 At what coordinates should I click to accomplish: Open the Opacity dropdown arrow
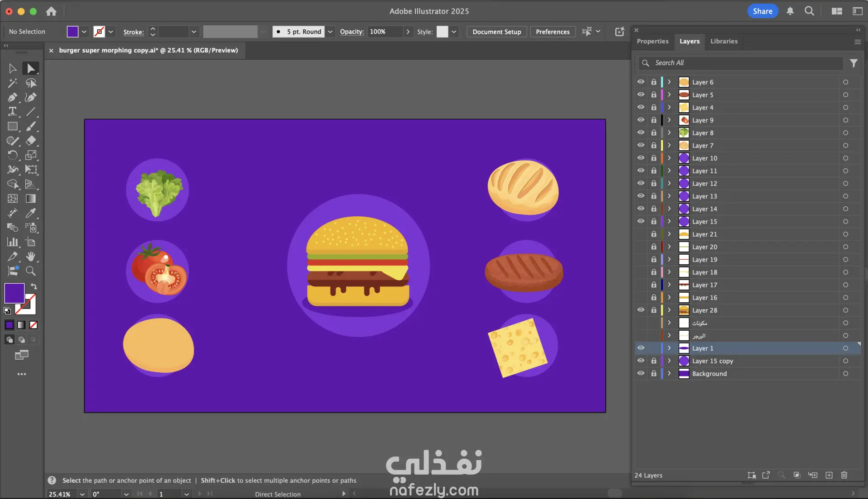point(408,32)
